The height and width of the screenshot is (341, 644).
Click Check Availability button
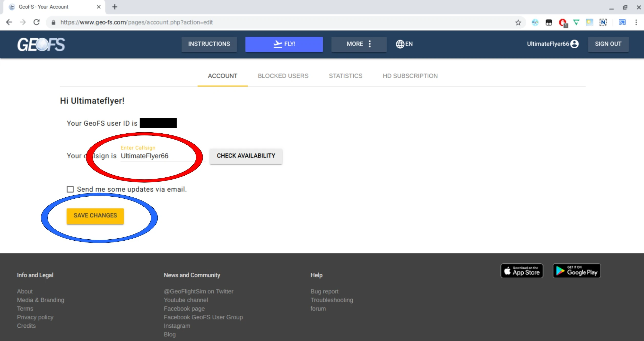click(246, 156)
